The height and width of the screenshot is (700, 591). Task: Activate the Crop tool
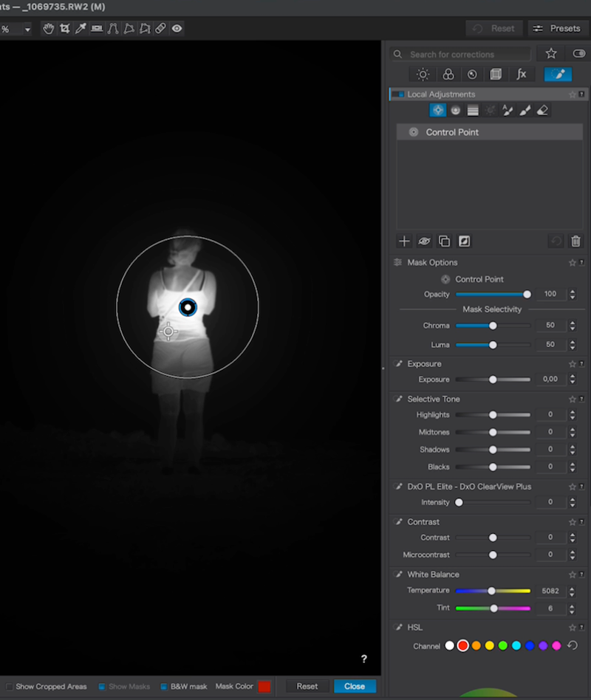click(x=65, y=29)
